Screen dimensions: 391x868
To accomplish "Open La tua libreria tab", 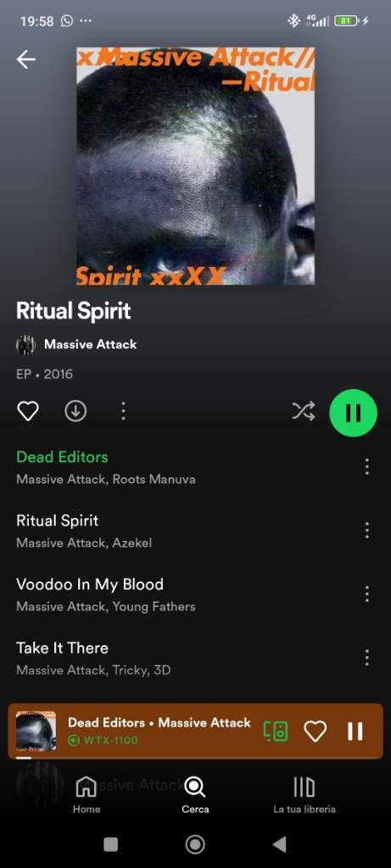I will [x=304, y=795].
